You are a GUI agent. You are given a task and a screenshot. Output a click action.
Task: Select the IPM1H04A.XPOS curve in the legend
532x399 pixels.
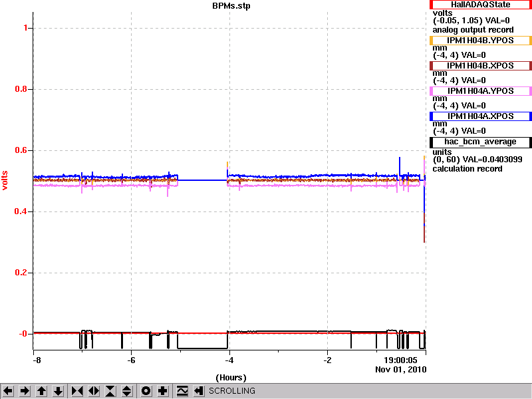click(480, 116)
